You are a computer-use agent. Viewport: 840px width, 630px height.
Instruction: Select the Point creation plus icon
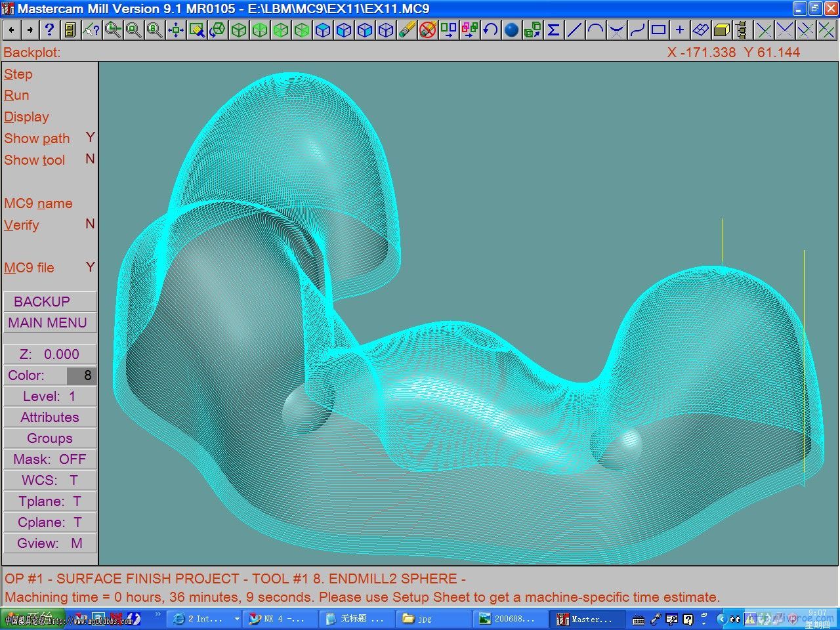tap(679, 30)
